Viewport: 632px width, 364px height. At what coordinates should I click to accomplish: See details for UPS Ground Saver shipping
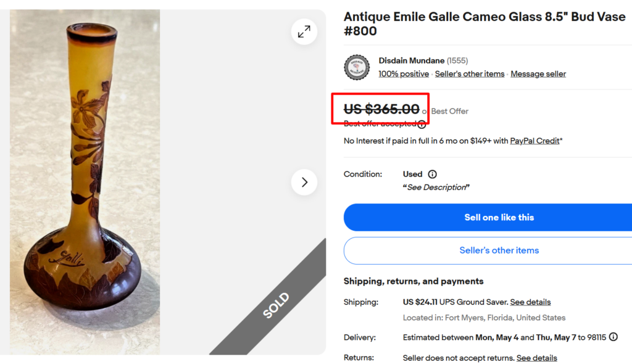click(530, 302)
